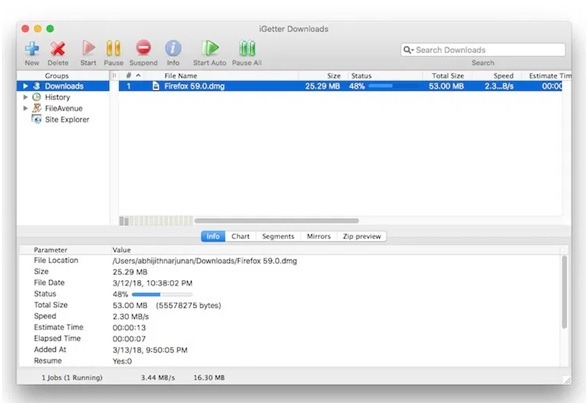
Task: Click the 53.00 MB total size cell
Action: point(446,86)
